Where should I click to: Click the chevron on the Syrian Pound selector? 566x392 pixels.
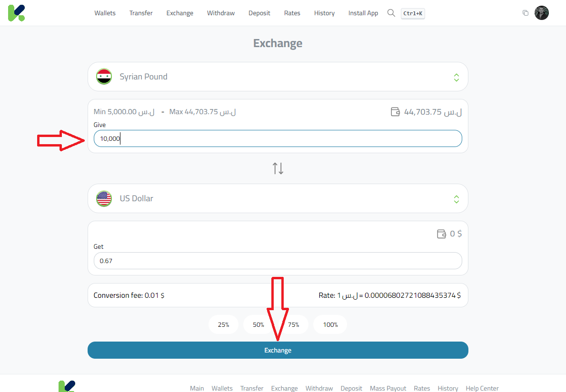[456, 77]
